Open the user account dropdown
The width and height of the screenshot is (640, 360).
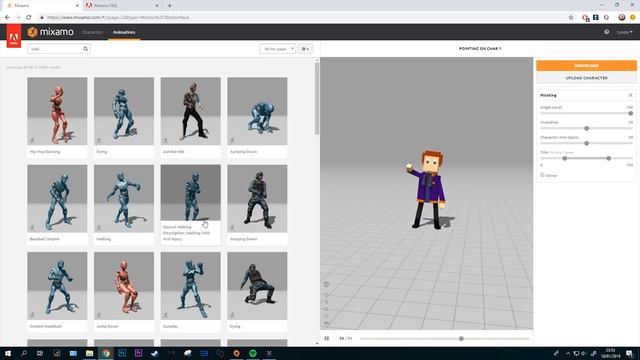pos(624,32)
